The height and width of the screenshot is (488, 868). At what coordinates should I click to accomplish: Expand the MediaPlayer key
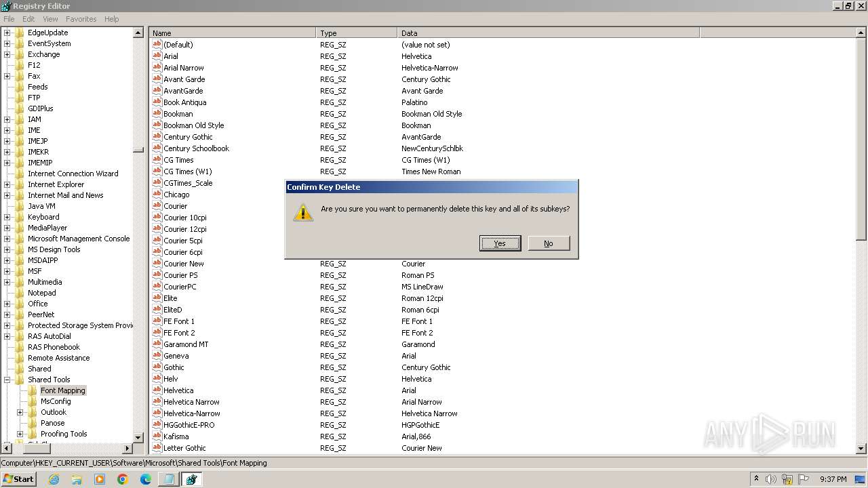[7, 228]
